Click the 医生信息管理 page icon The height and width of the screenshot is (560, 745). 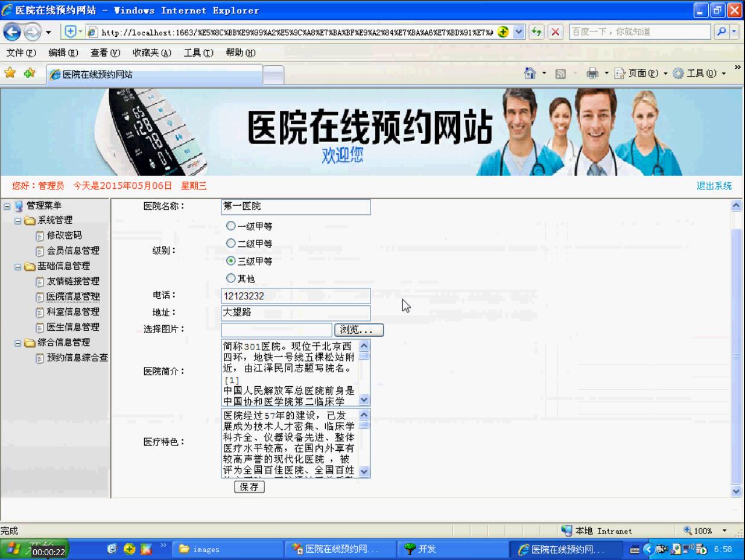40,328
